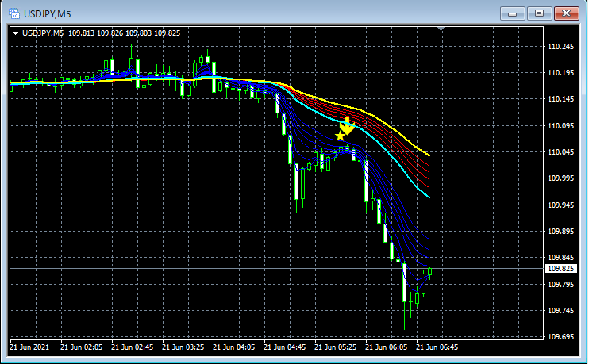Click time axis label 21 Jun 04:45
589x364 pixels.
[285, 347]
